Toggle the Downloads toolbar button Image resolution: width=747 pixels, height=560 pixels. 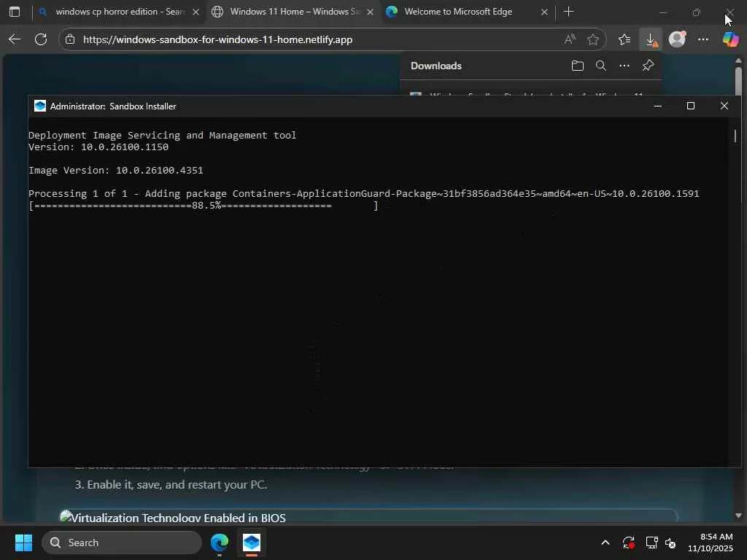(651, 39)
